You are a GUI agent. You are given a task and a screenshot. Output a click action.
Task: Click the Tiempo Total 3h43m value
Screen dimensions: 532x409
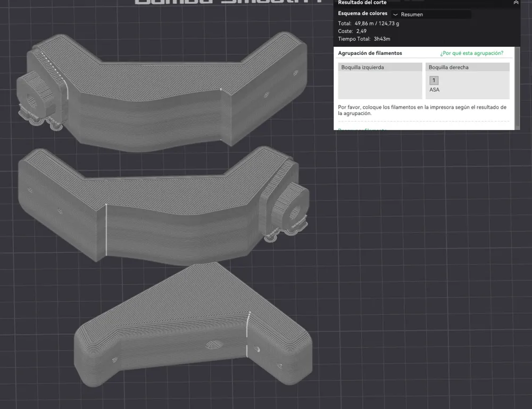(382, 39)
